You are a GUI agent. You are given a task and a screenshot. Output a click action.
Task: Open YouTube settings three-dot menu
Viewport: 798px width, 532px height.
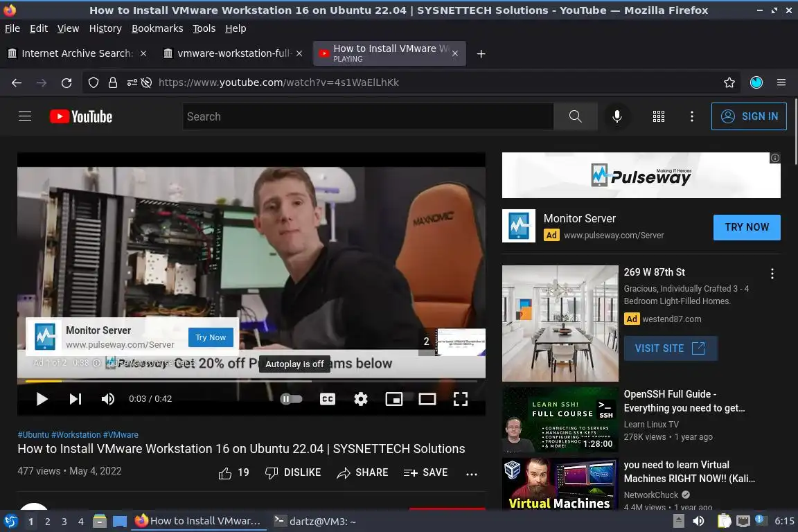pyautogui.click(x=691, y=116)
